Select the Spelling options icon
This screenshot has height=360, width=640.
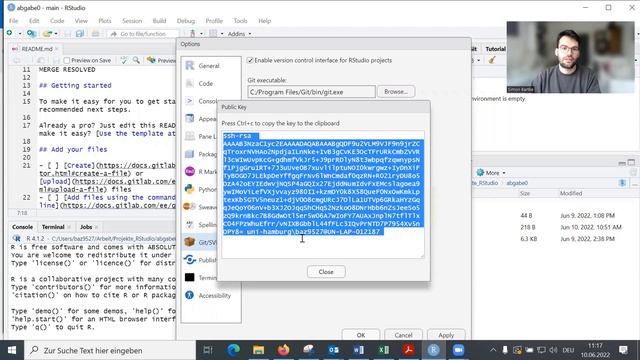189,224
